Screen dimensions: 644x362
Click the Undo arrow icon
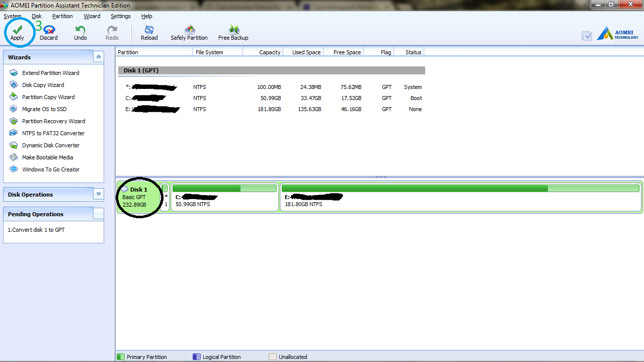click(x=80, y=30)
